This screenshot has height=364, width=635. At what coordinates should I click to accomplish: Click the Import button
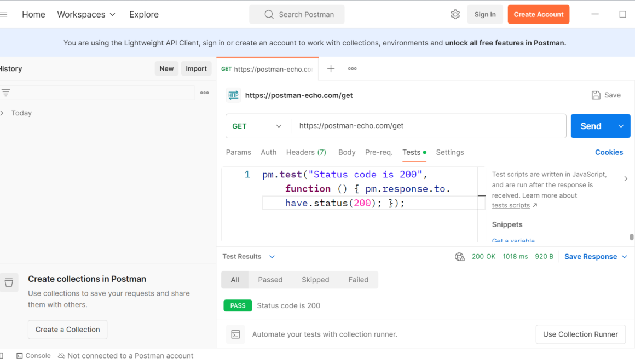(196, 69)
